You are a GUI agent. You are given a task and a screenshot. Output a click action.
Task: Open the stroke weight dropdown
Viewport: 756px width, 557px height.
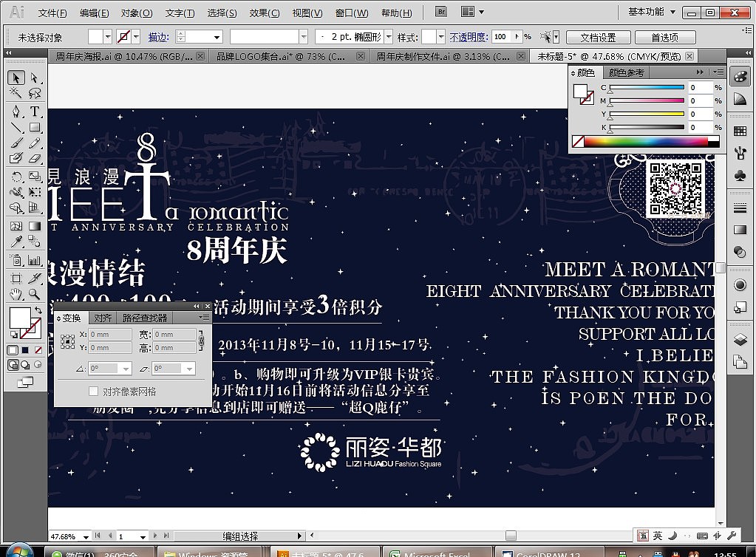(217, 35)
